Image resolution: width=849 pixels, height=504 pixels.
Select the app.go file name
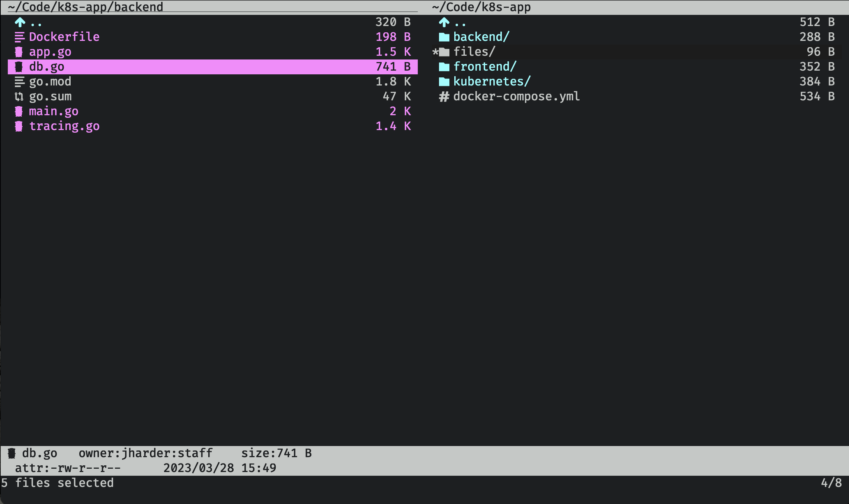pyautogui.click(x=50, y=52)
